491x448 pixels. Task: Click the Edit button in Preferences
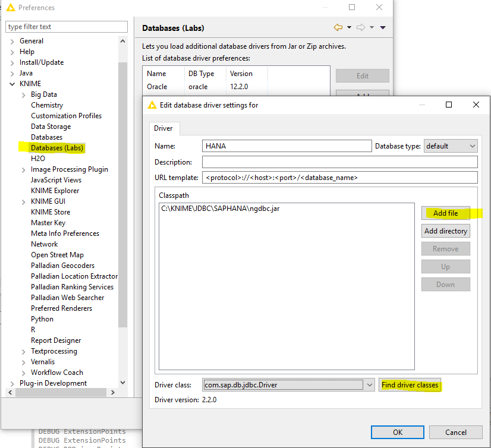tap(362, 76)
